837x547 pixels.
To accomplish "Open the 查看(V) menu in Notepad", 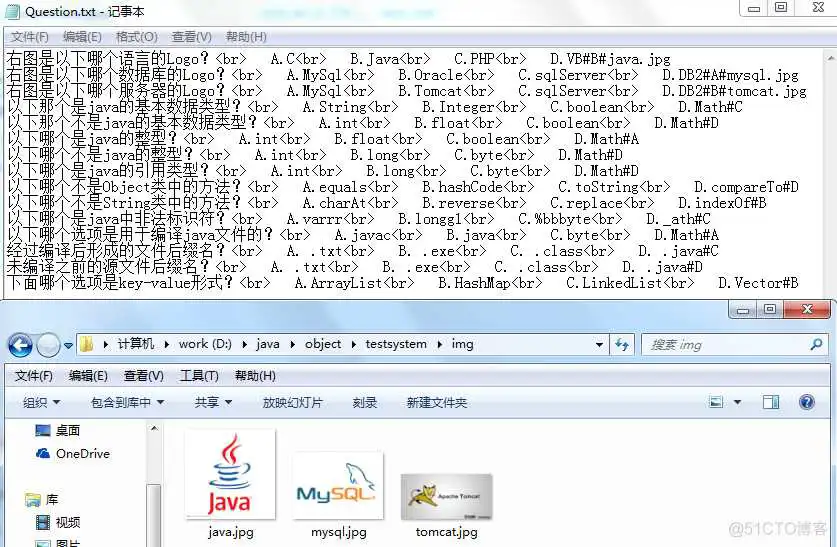I will coord(192,37).
